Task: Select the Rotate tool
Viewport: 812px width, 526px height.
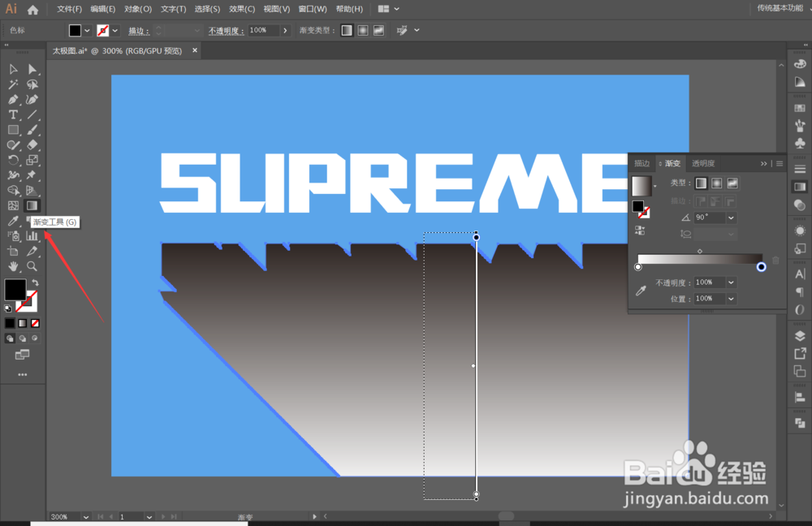Action: [13, 160]
